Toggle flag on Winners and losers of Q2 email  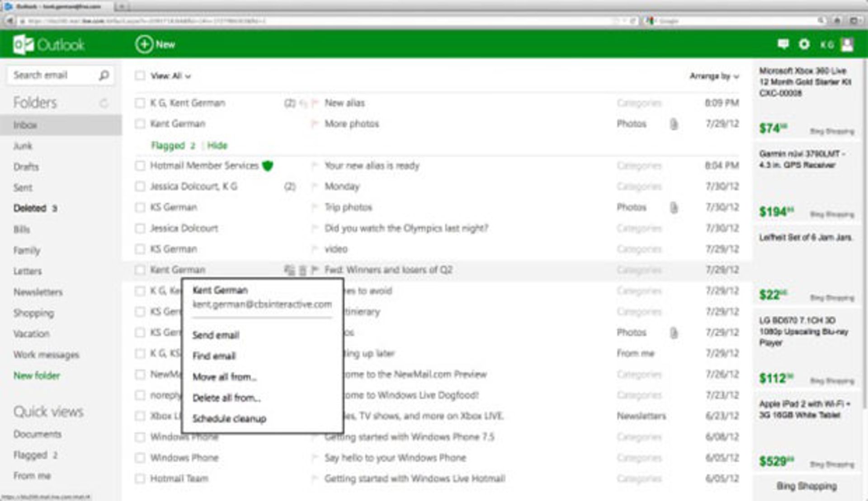(x=315, y=270)
